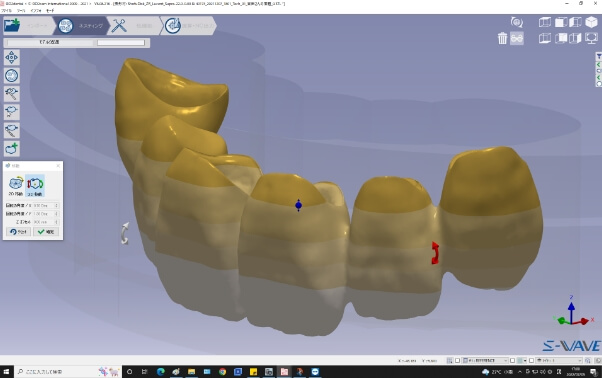Select the connector pin edit tool with wrench
This screenshot has height=378, width=602.
12,94
